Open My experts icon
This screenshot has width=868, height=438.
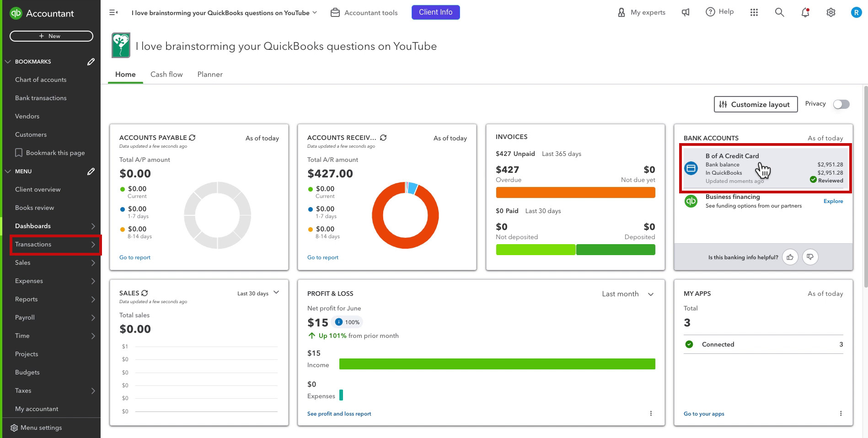click(x=621, y=12)
